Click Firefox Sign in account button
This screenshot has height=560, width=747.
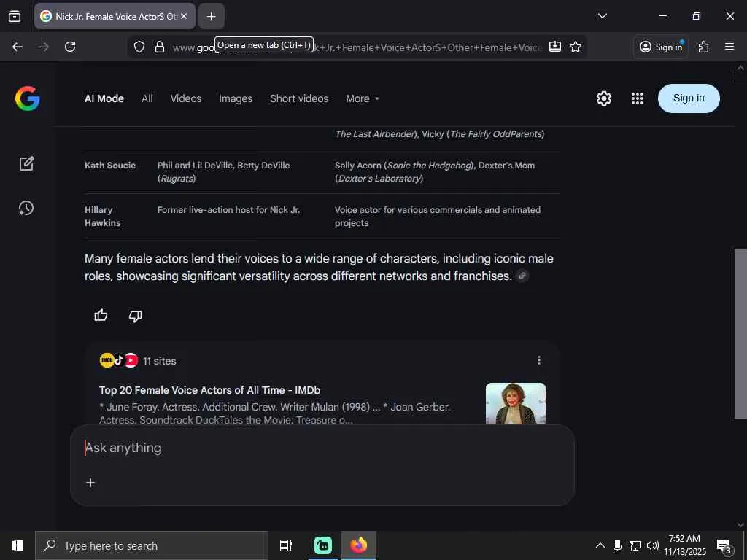[x=661, y=47]
